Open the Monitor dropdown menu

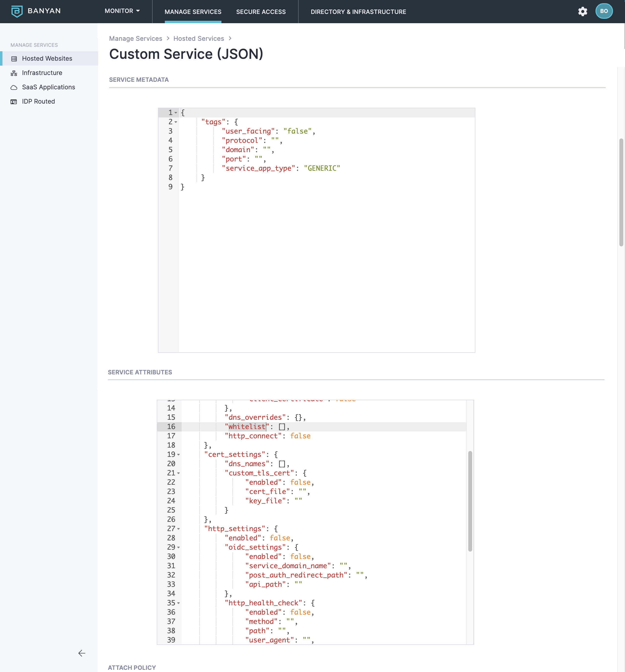(122, 11)
